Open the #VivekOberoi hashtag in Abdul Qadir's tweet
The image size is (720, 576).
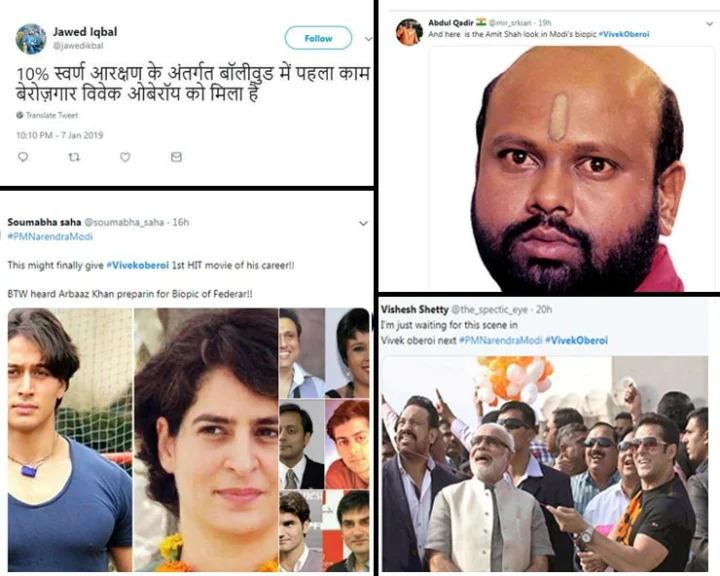(x=624, y=34)
